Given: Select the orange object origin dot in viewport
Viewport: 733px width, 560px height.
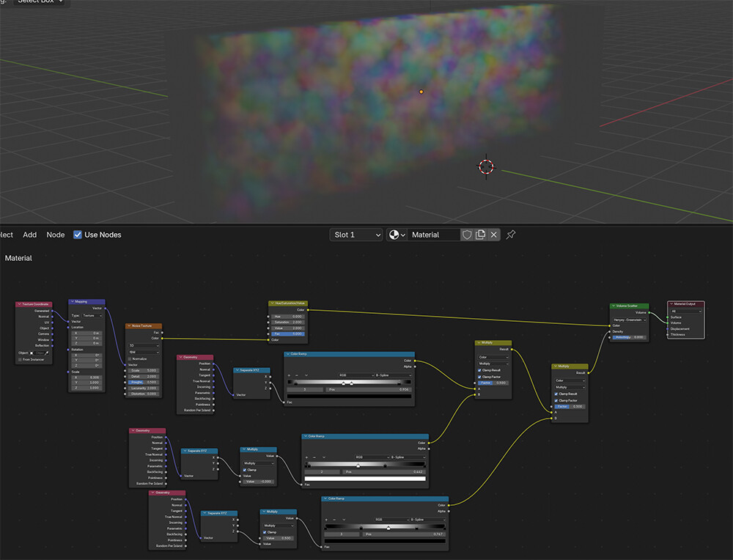Looking at the screenshot, I should pos(421,92).
